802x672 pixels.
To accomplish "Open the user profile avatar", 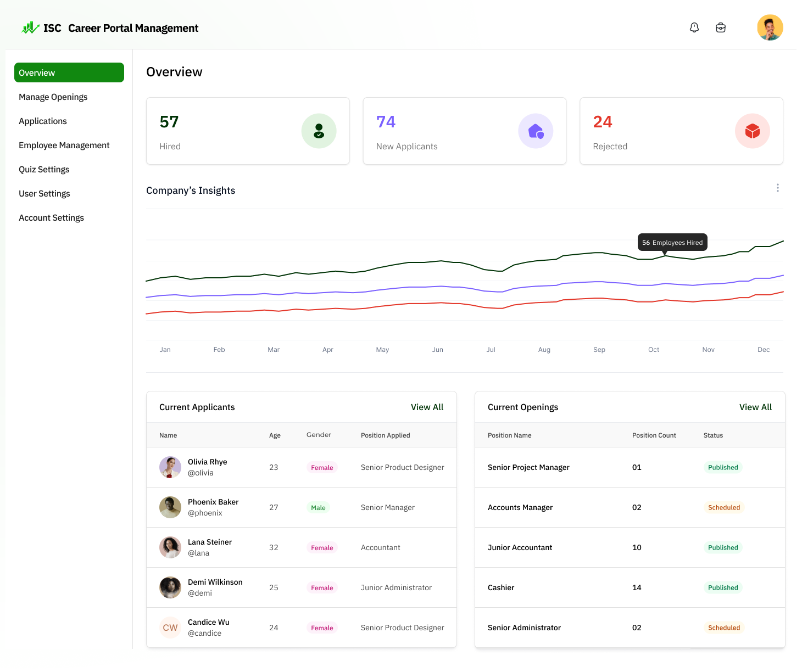I will 770,27.
